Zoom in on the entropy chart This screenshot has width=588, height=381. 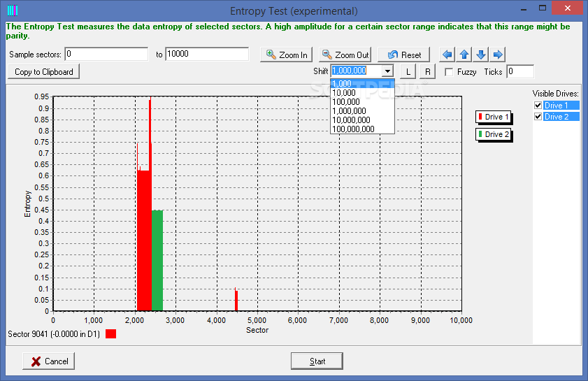click(x=287, y=55)
